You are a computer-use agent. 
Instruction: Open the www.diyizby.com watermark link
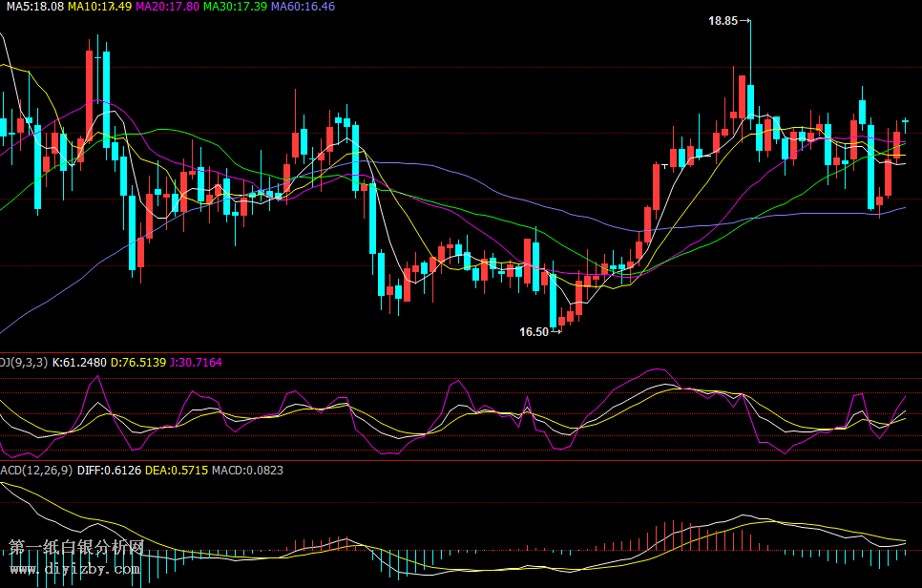(74, 569)
